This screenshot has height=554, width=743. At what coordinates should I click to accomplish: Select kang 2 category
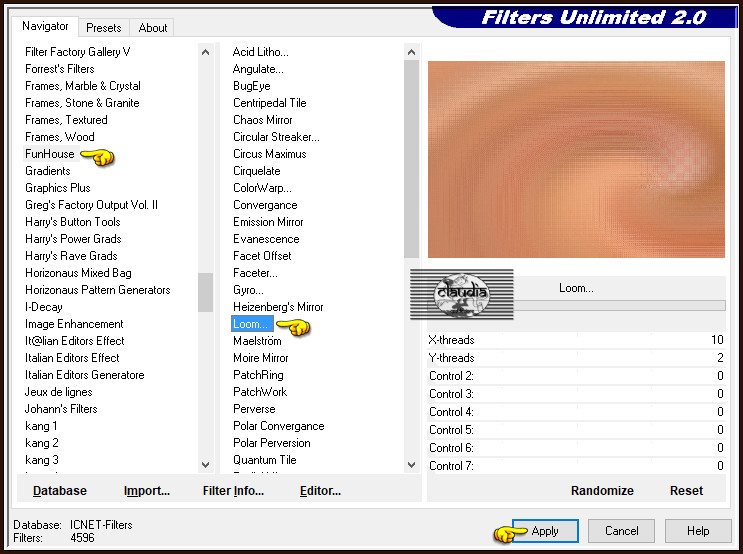pyautogui.click(x=42, y=443)
